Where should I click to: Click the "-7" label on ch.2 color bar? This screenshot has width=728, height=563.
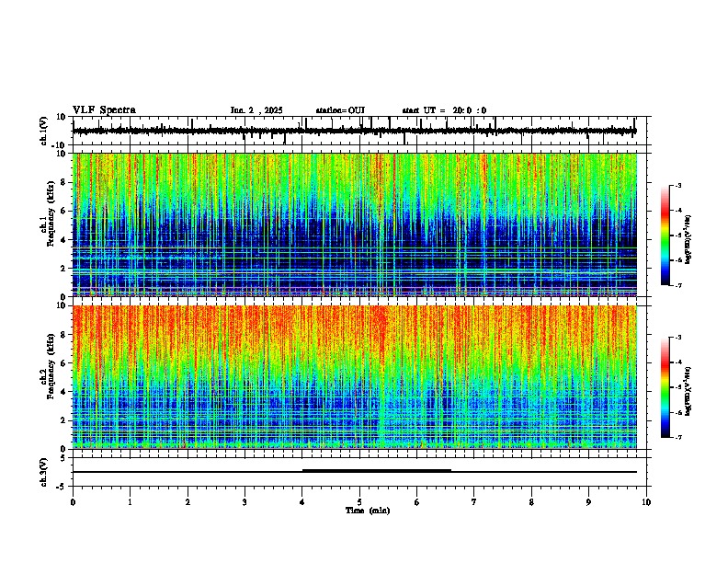[x=677, y=438]
